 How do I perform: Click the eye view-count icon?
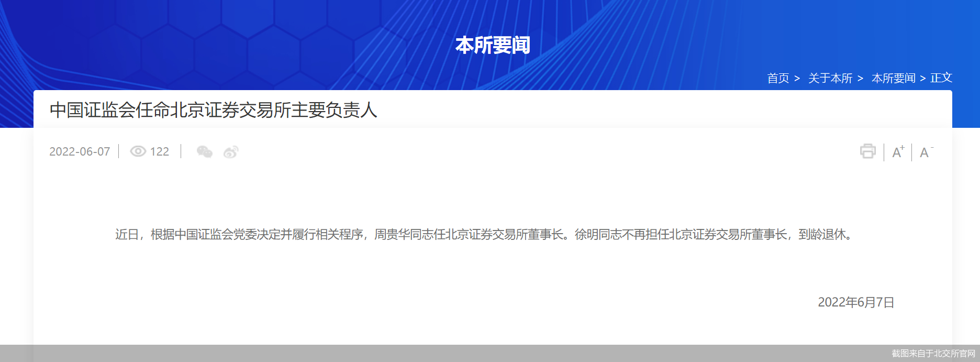point(138,151)
